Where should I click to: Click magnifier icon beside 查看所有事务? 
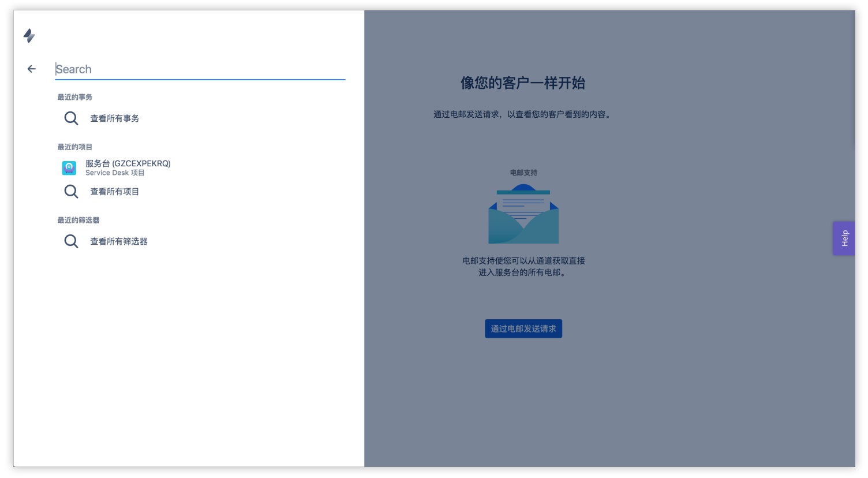71,118
